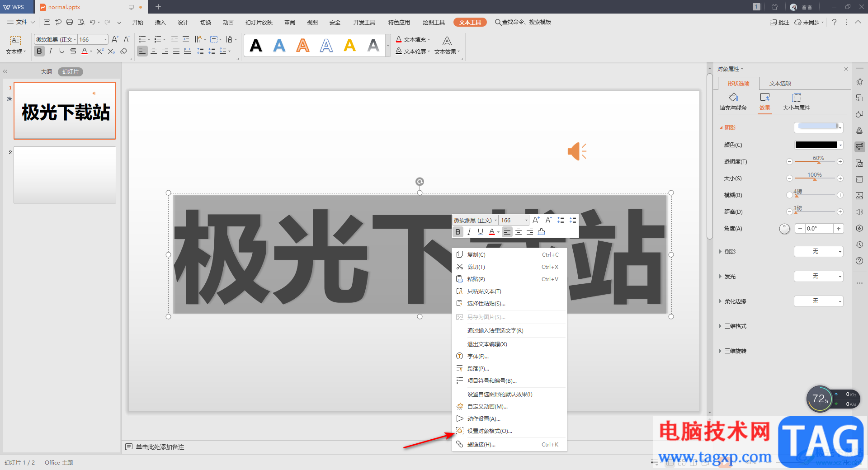Toggle Subscript formatting
The height and width of the screenshot is (470, 868).
coord(111,51)
